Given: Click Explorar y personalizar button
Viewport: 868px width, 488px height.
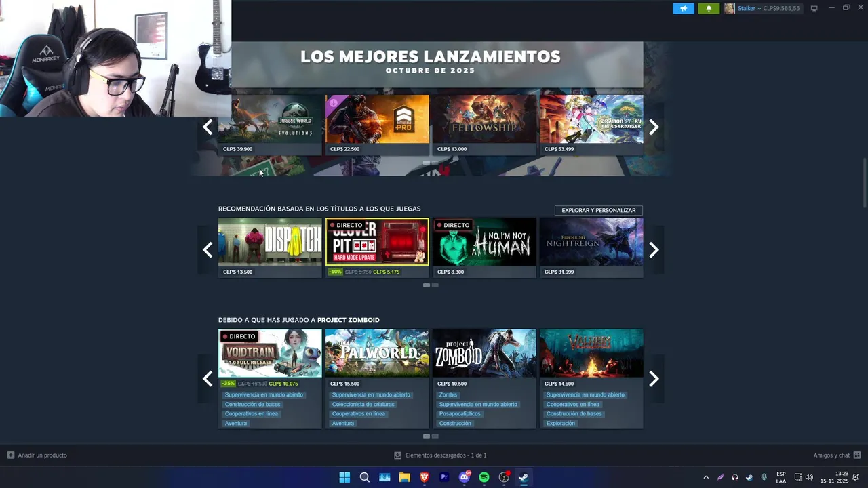Looking at the screenshot, I should tap(599, 210).
